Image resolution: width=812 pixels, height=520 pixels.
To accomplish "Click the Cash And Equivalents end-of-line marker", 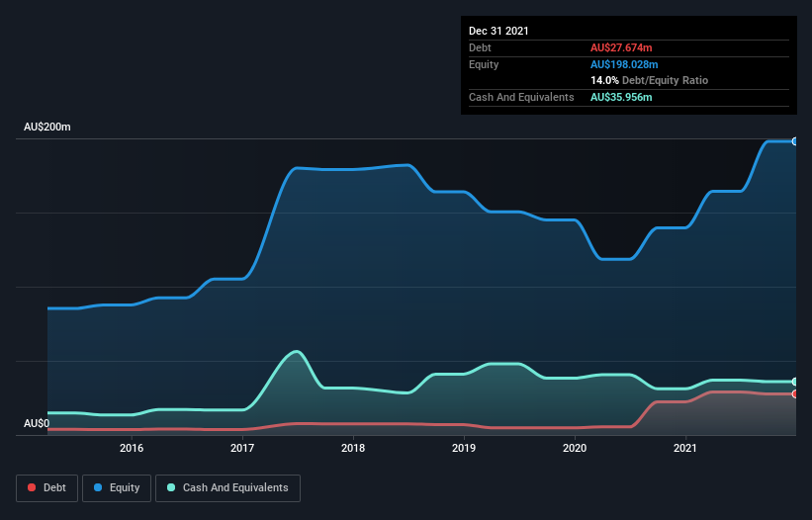I will coord(795,382).
